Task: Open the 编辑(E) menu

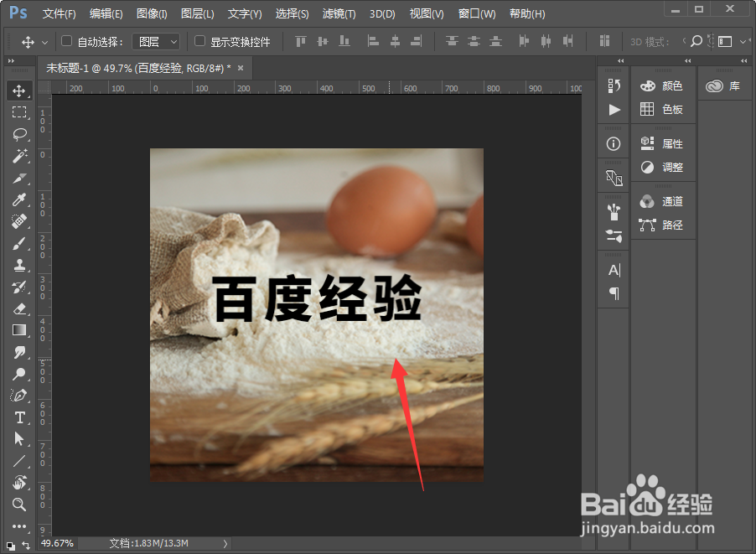Action: [106, 13]
